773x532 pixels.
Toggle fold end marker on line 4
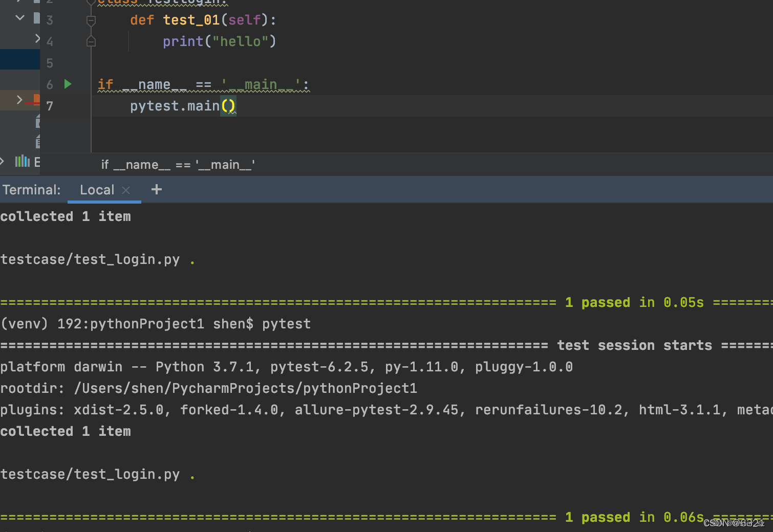point(91,41)
